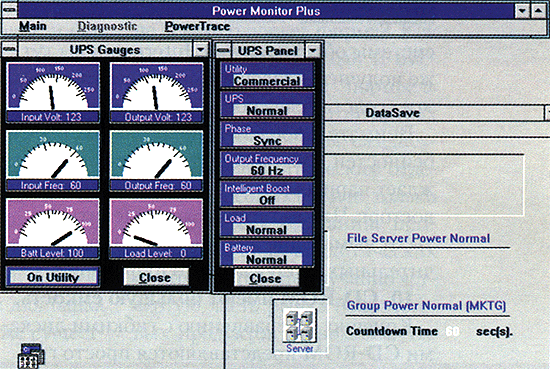Click the Input Freq: 60 readout

coord(52,185)
